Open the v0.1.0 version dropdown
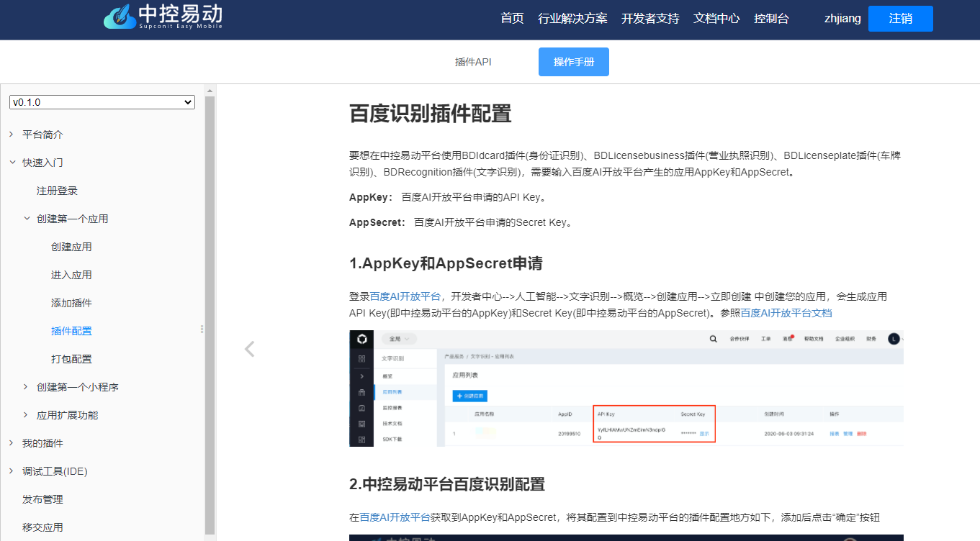 point(102,103)
